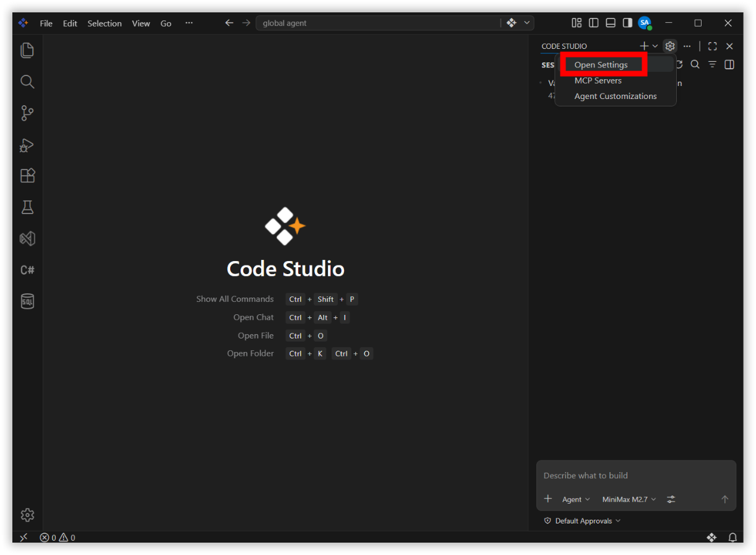Open the MiniMax M2.7 model picker

(629, 499)
